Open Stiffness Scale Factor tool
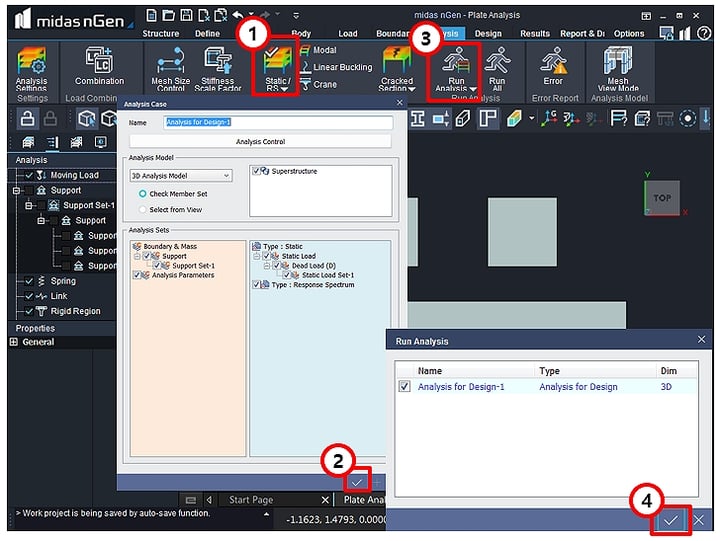Image resolution: width=720 pixels, height=541 pixels. [218, 69]
